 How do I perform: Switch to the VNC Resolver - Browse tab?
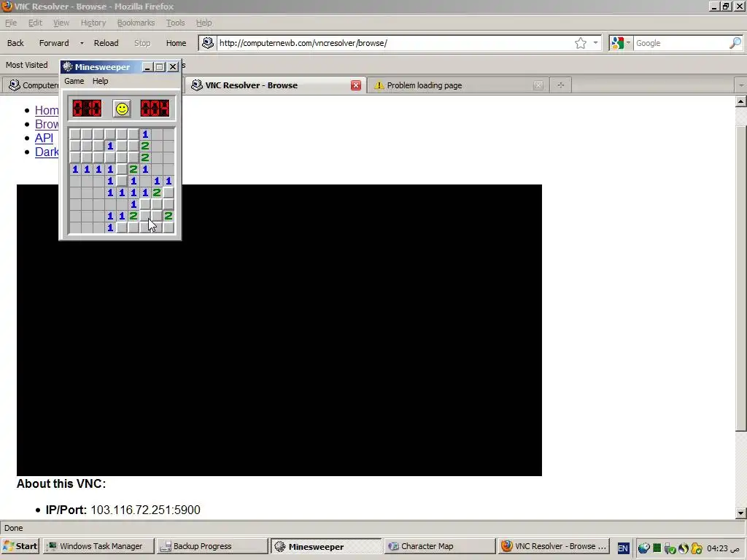tap(275, 85)
